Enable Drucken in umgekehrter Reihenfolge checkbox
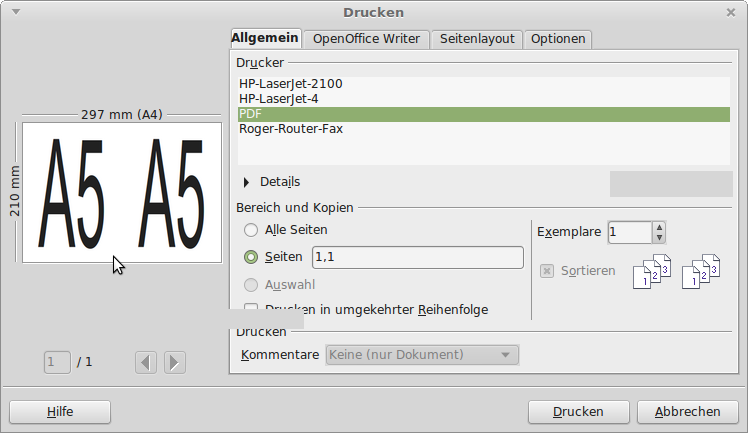The width and height of the screenshot is (748, 433). click(251, 310)
